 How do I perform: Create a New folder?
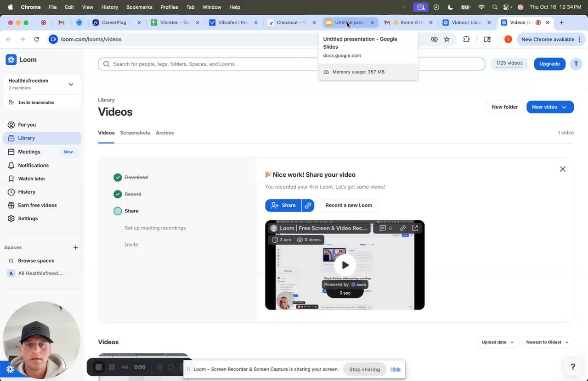click(x=505, y=107)
